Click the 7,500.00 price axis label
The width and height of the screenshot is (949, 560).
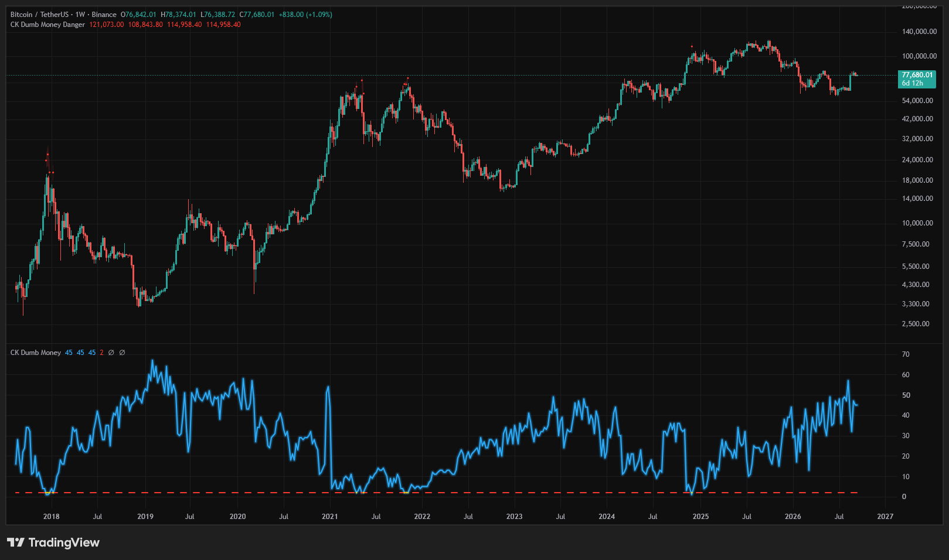[916, 244]
